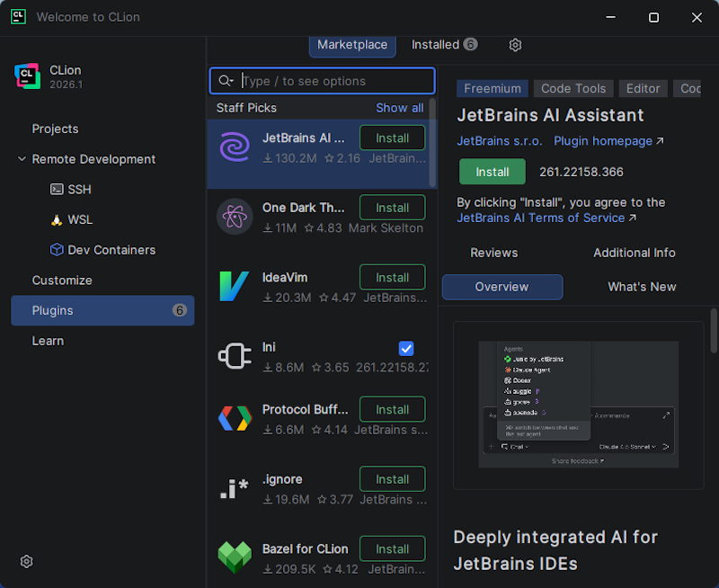Open the Projects section

click(55, 129)
